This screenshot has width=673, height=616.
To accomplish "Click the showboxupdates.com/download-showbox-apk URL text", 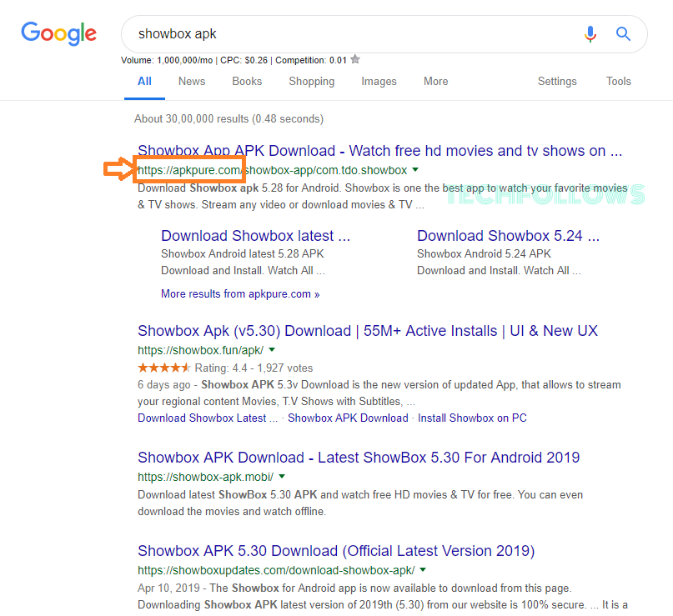I will tap(276, 570).
